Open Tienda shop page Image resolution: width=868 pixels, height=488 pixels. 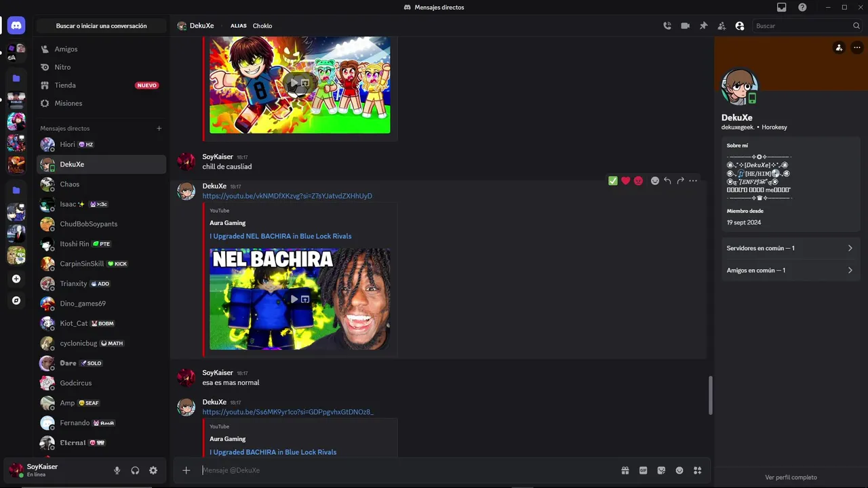(100, 85)
